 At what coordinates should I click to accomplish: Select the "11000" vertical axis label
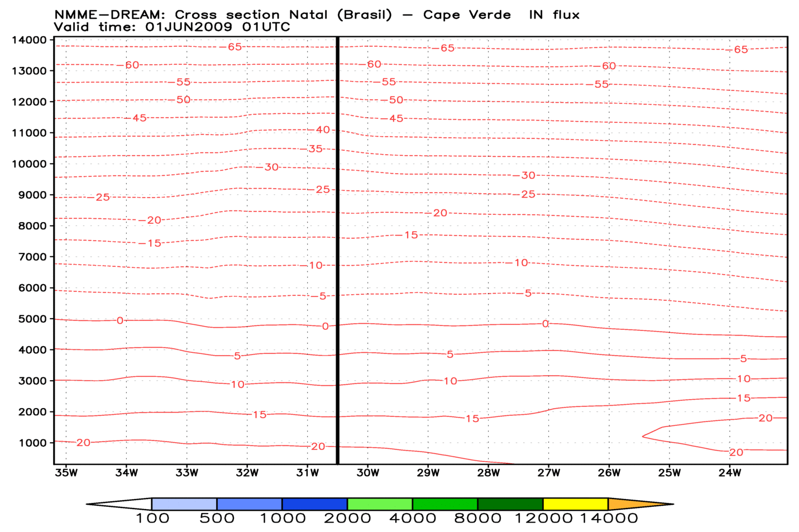(29, 133)
